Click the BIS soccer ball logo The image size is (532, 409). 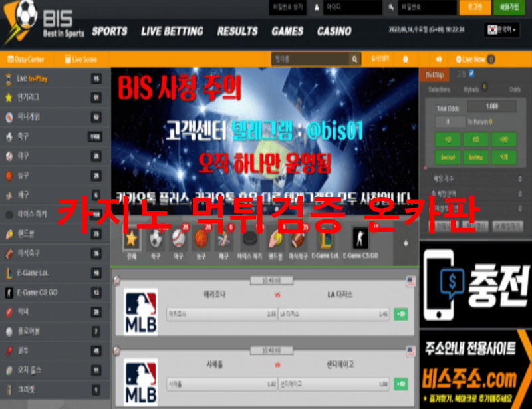pos(21,22)
